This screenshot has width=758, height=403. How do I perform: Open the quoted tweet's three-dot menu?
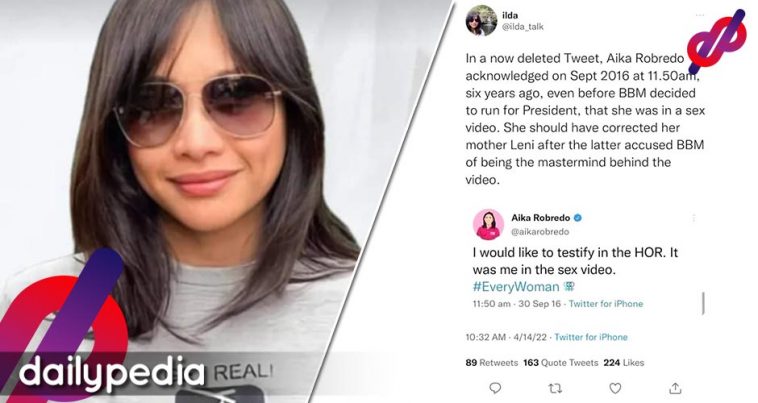pyautogui.click(x=694, y=218)
